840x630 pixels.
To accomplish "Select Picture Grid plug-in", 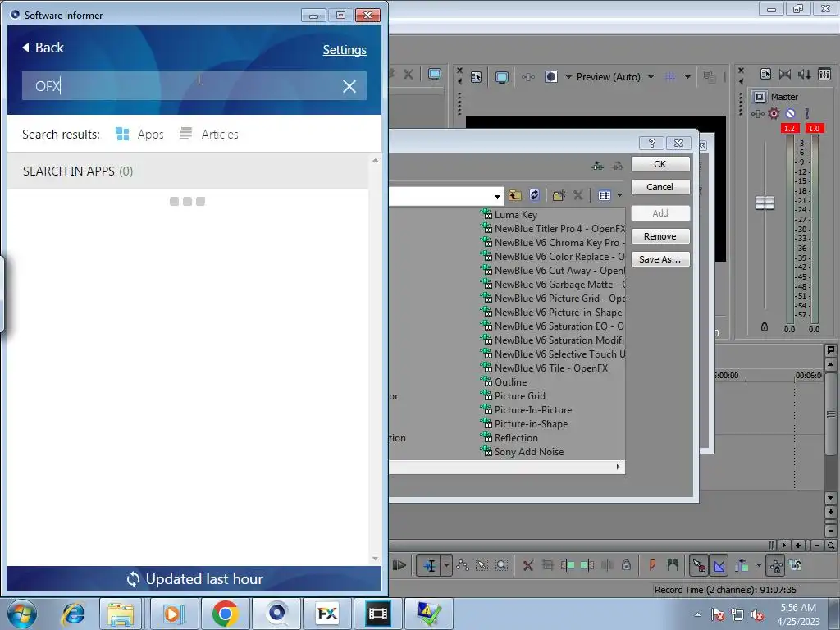I will [519, 396].
